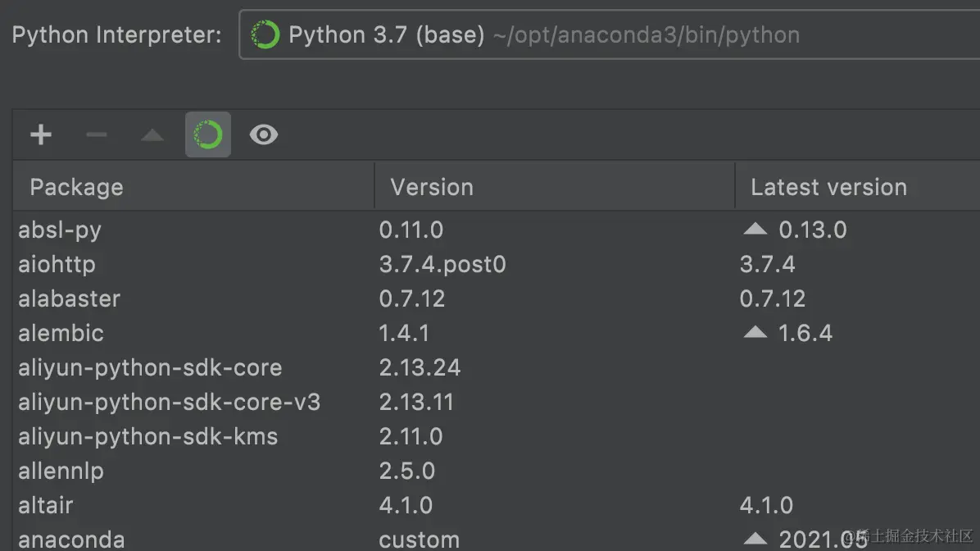The width and height of the screenshot is (980, 551).
Task: Select the absl-py package row
Action: coord(60,230)
